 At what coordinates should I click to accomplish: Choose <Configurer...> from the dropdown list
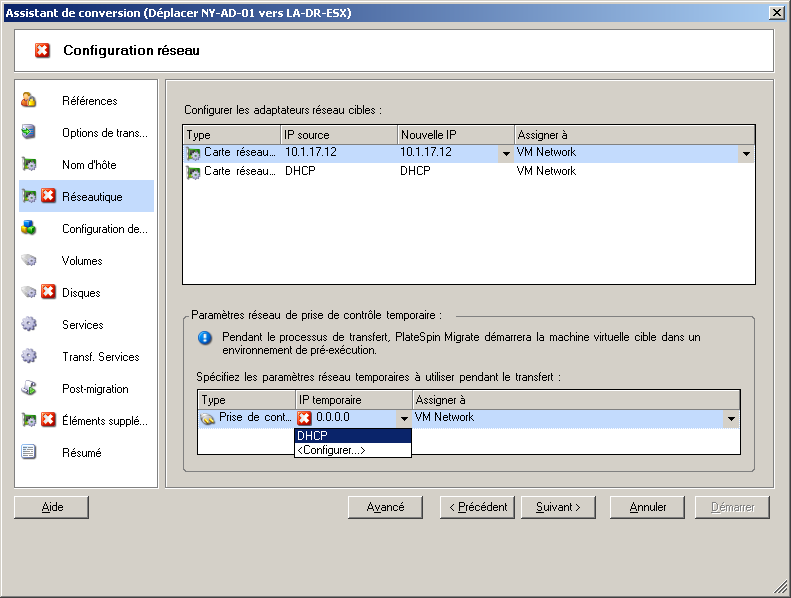(353, 450)
